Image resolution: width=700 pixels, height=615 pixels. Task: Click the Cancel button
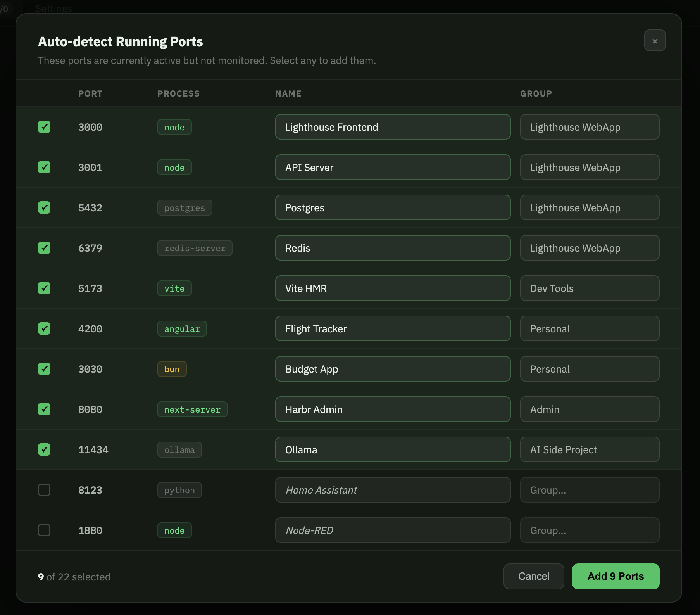click(534, 576)
